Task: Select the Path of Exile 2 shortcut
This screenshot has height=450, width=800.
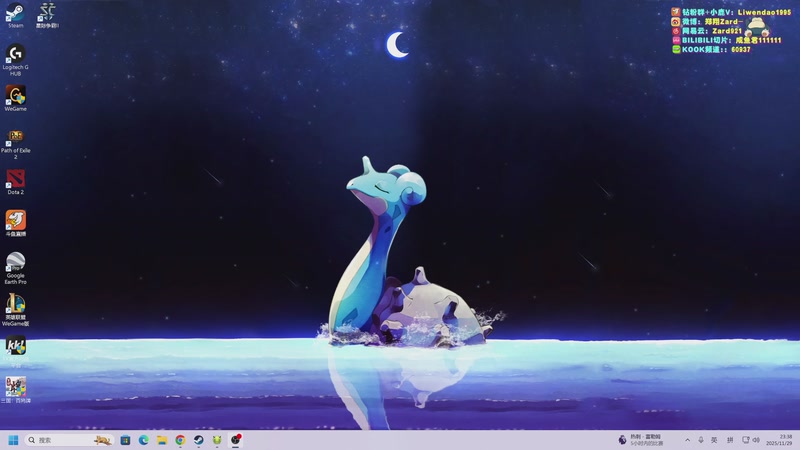Action: pyautogui.click(x=15, y=144)
